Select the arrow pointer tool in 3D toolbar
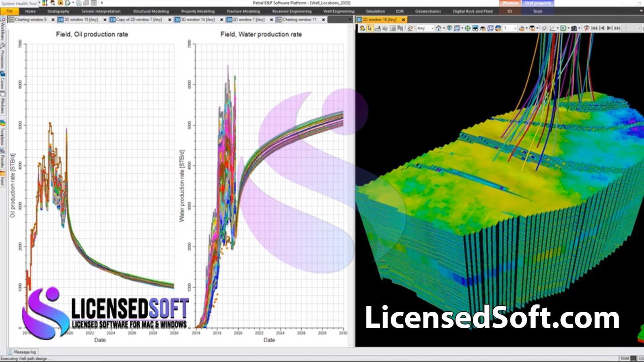 click(369, 28)
